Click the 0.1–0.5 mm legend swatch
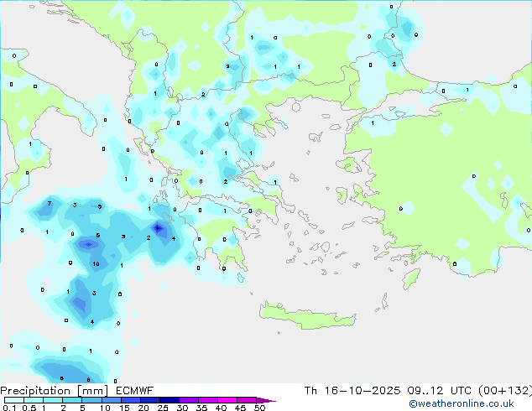 coord(14,400)
